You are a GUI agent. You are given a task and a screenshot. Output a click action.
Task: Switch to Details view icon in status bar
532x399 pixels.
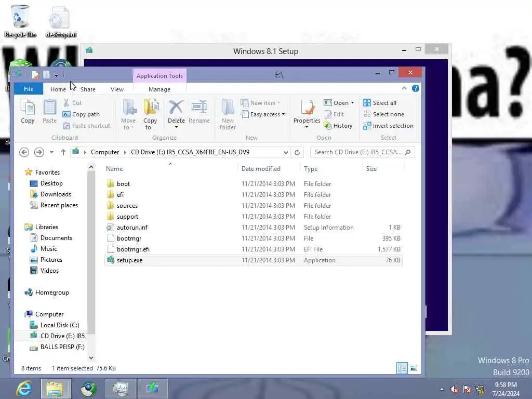click(x=402, y=368)
